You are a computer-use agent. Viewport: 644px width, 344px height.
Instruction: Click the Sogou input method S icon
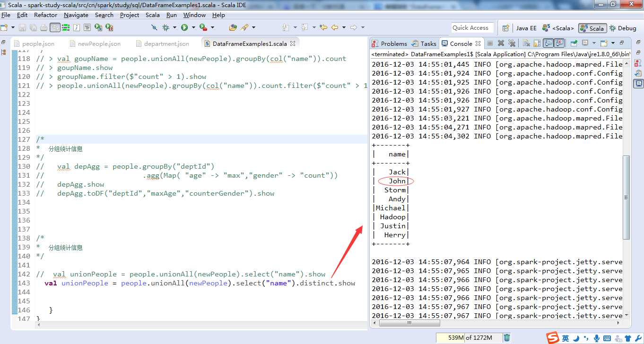coord(553,337)
